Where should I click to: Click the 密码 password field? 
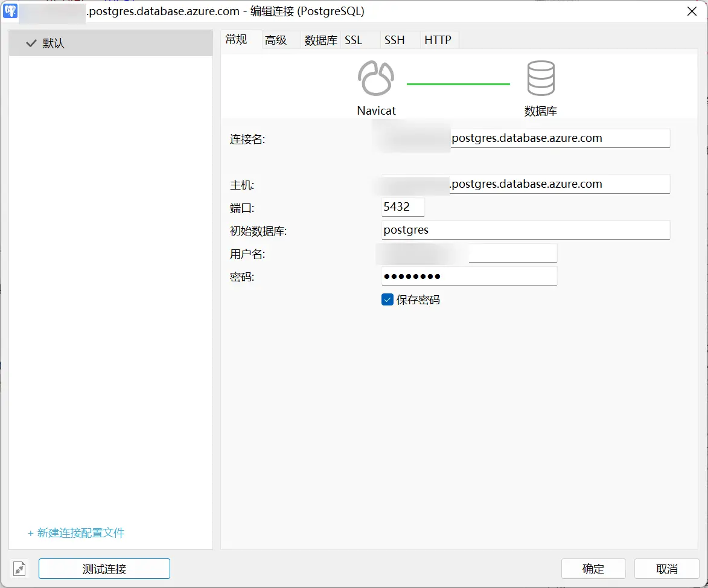coord(469,276)
